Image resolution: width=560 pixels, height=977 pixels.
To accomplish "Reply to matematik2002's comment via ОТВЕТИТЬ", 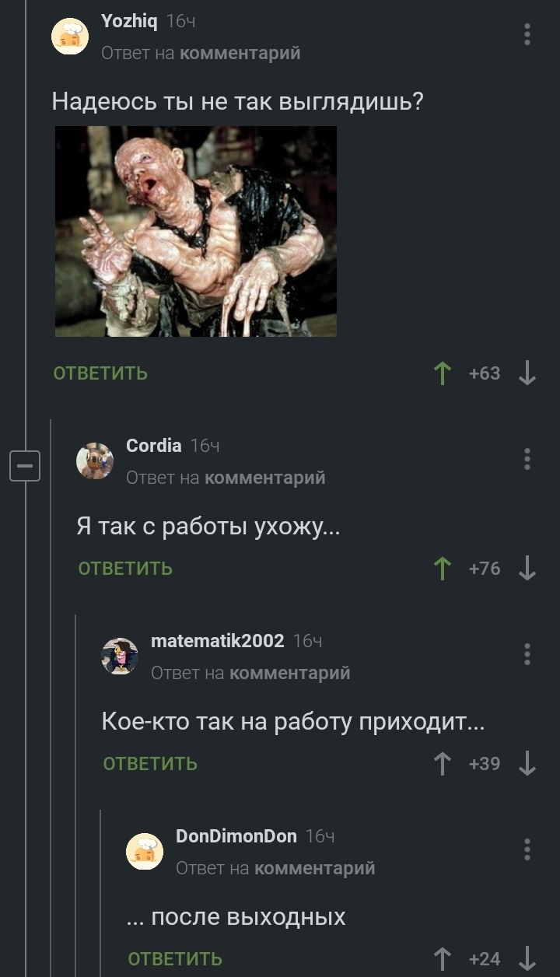I will (x=150, y=764).
